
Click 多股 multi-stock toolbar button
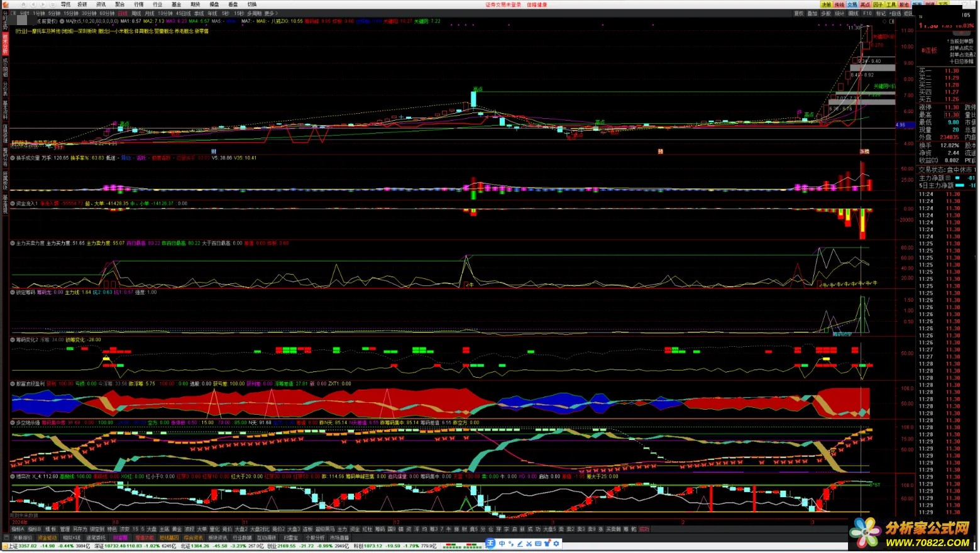coord(826,13)
